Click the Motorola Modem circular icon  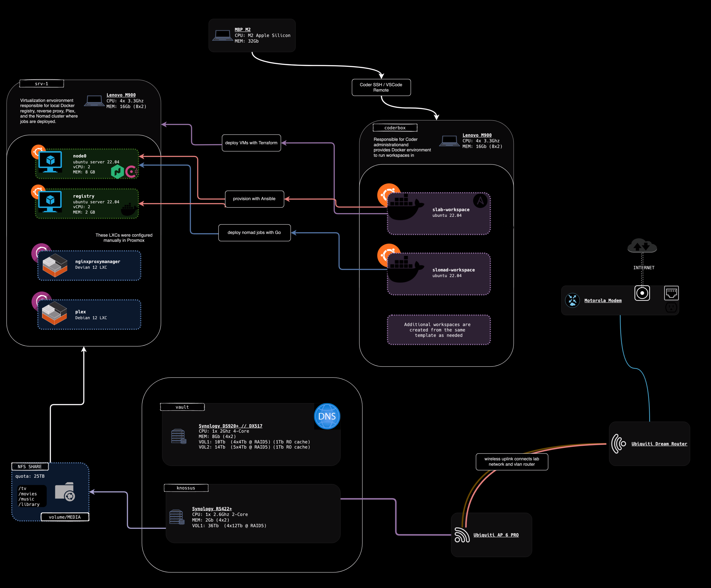[572, 300]
